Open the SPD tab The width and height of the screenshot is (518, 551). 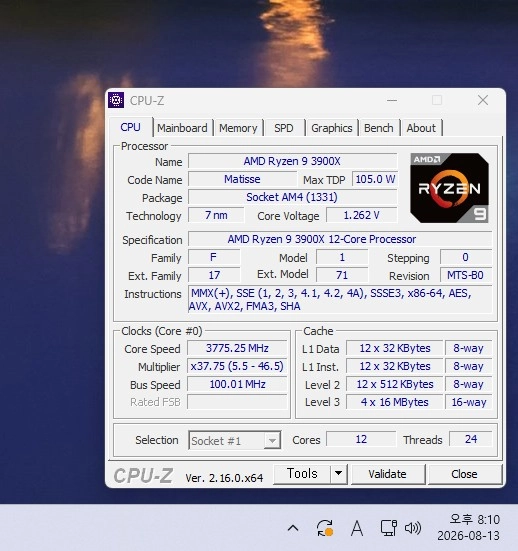coord(284,128)
